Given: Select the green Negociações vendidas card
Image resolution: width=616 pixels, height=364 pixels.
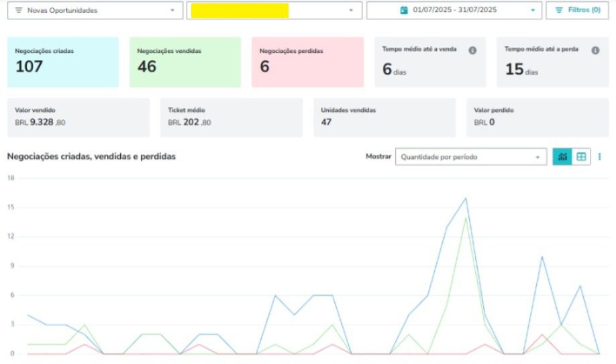Looking at the screenshot, I should coord(185,62).
